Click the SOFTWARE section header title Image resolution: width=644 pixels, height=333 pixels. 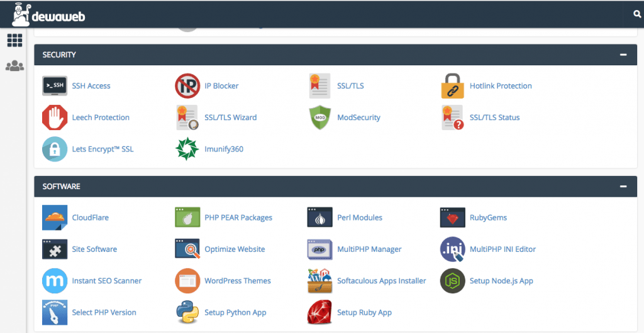(61, 186)
